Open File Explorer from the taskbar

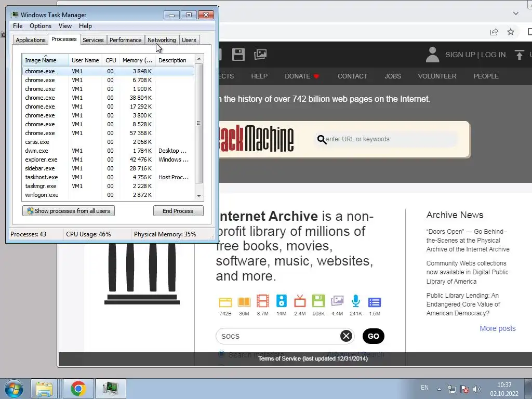[x=44, y=389]
